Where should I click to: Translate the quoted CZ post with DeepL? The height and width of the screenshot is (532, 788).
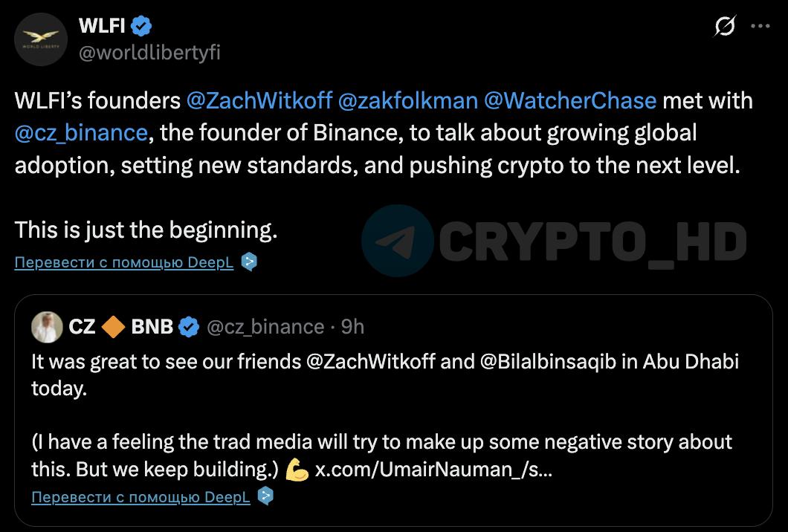(141, 497)
